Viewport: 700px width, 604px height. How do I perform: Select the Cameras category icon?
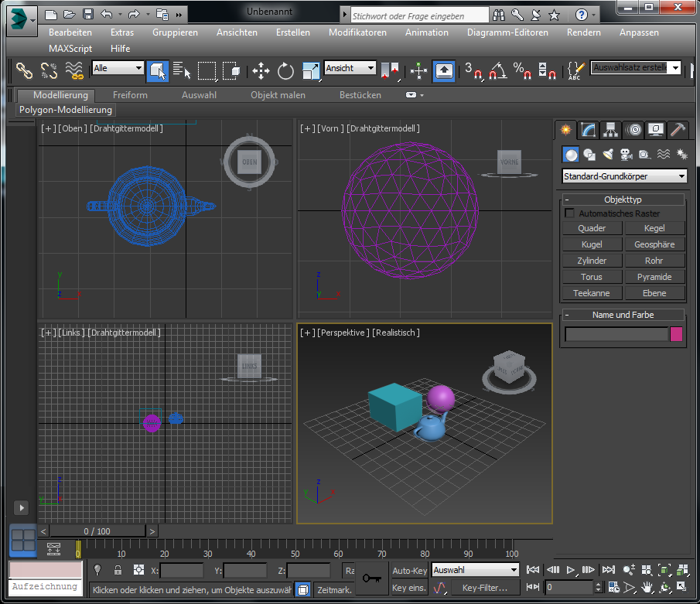click(626, 155)
